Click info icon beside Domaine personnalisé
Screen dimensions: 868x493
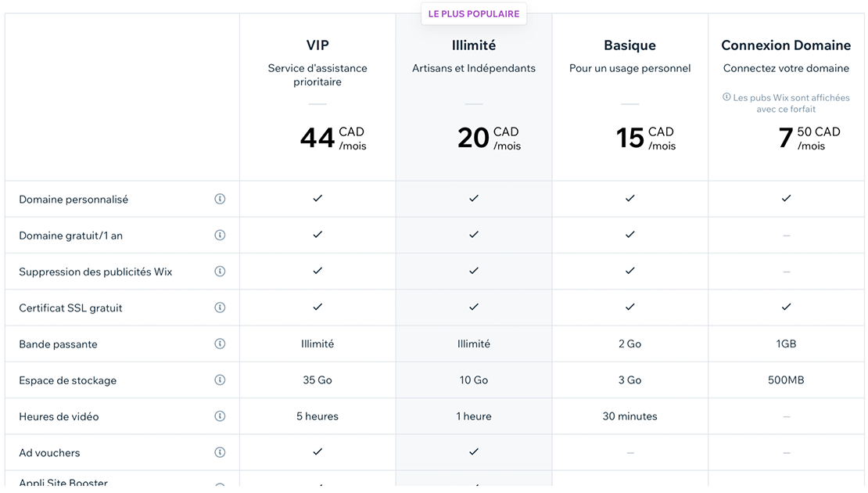220,199
